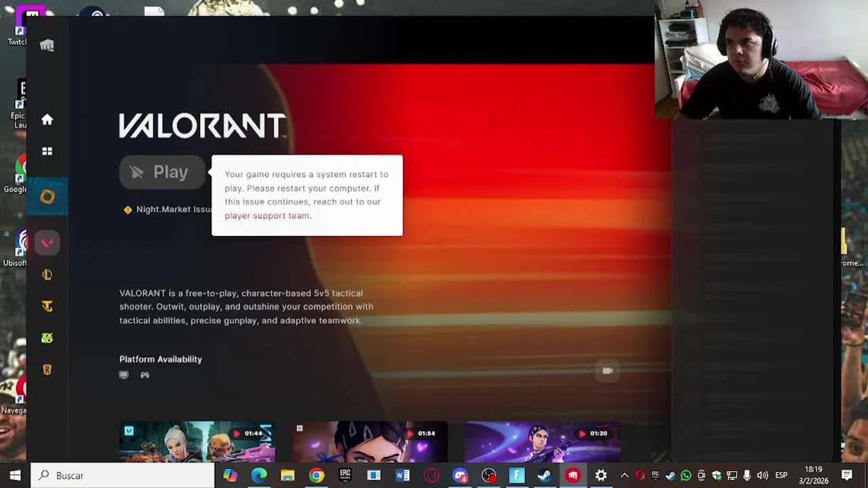Open File Explorer from taskbar
The image size is (868, 488).
pos(288,475)
